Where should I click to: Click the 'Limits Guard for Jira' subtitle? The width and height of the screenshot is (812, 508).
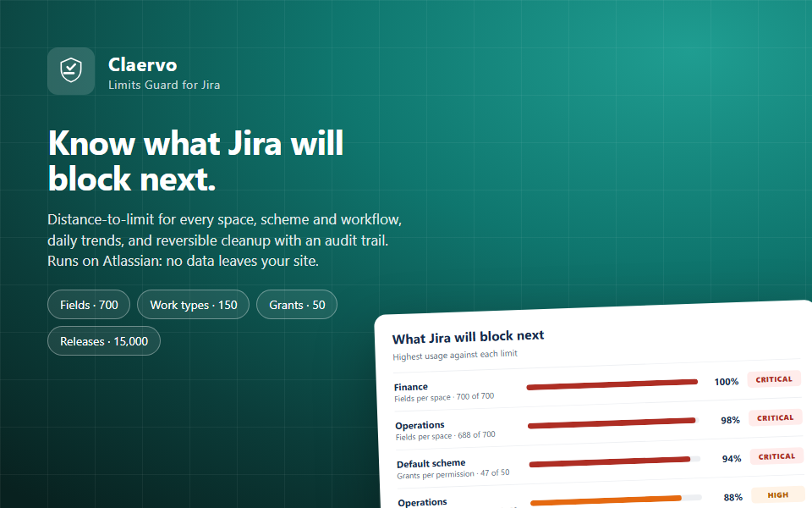(164, 85)
